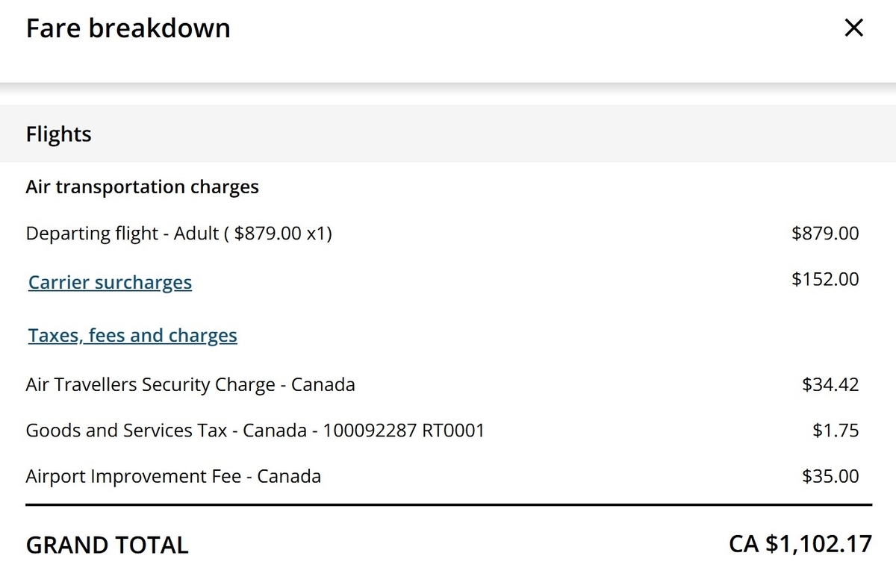Image resolution: width=896 pixels, height=588 pixels.
Task: Click the Air transportation charges heading
Action: [142, 187]
